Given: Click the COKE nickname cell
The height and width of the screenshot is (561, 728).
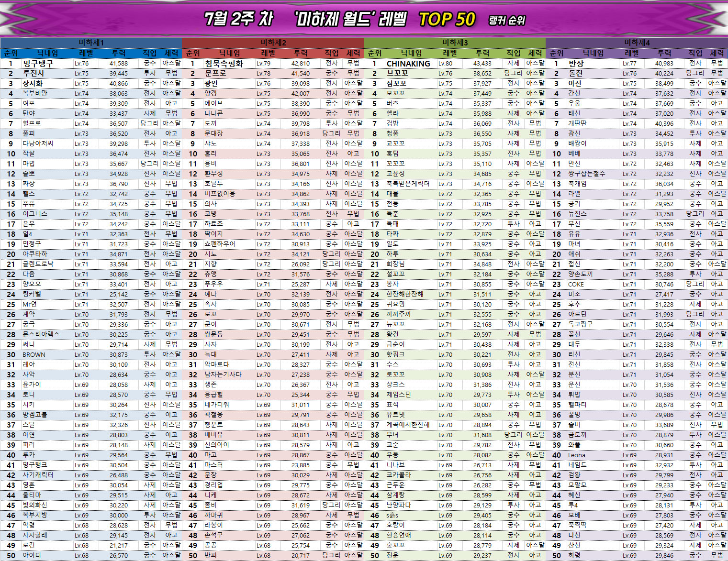Looking at the screenshot, I should pos(576,285).
